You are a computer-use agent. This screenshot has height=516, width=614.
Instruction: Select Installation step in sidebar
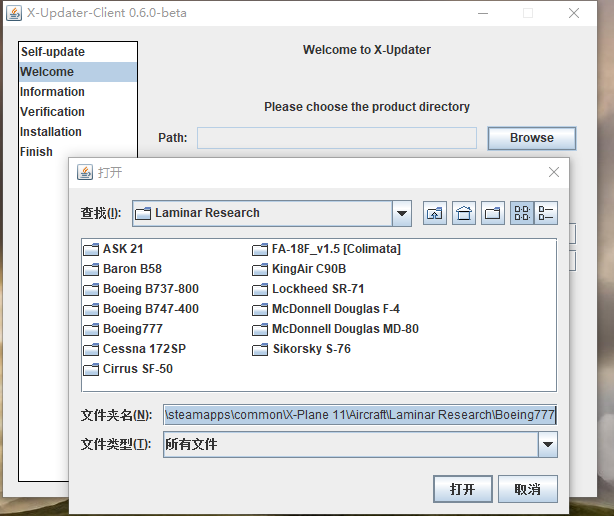coord(78,132)
